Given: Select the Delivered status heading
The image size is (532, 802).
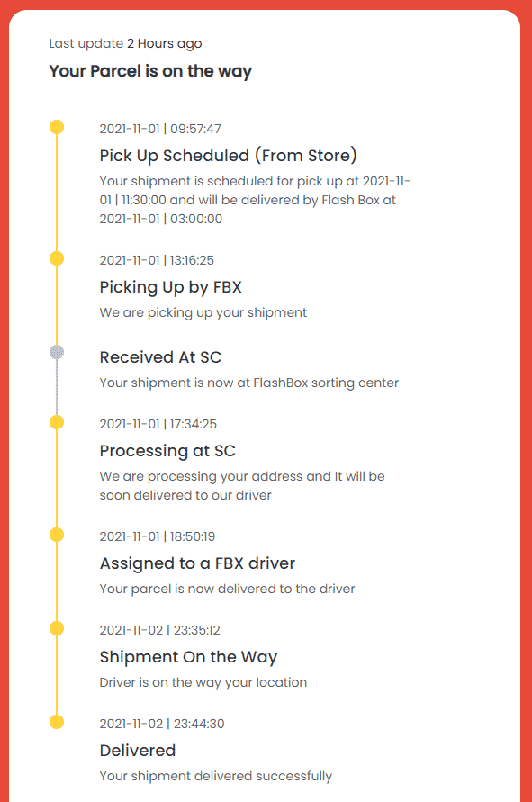Looking at the screenshot, I should coord(138,750).
